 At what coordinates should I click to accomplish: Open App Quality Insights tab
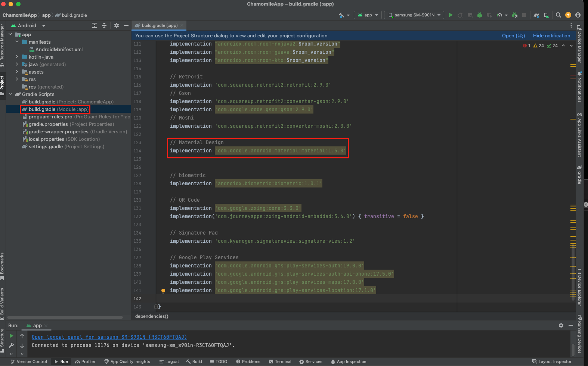pos(127,362)
